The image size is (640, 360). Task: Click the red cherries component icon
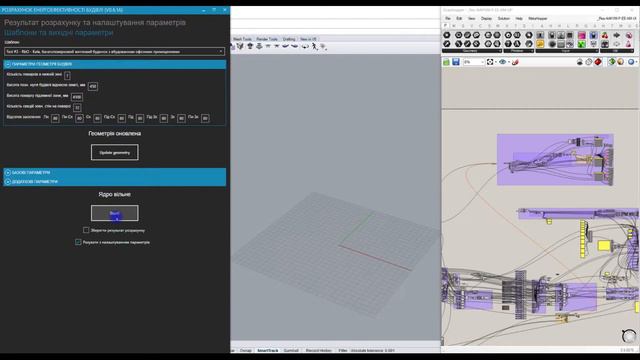(604, 36)
